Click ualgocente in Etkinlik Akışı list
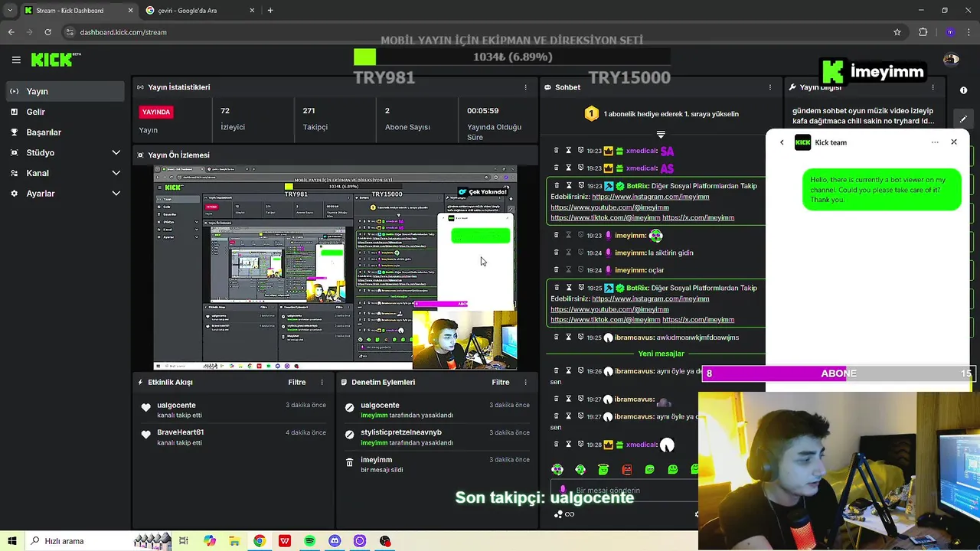Viewport: 980px width, 551px height. 176,405
